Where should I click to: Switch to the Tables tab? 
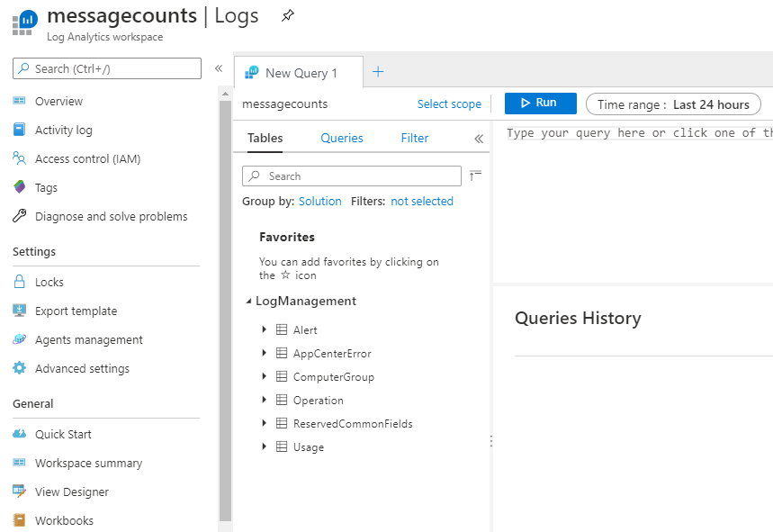265,138
